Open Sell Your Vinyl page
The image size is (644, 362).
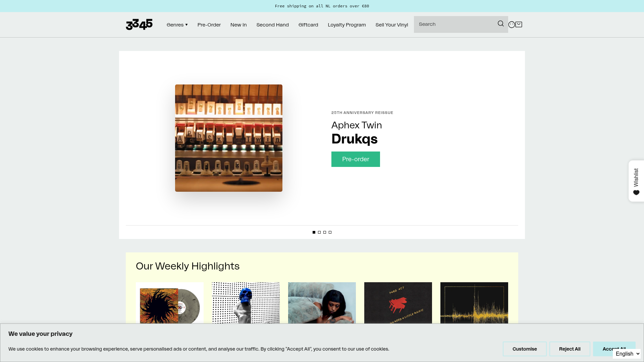[x=392, y=25]
